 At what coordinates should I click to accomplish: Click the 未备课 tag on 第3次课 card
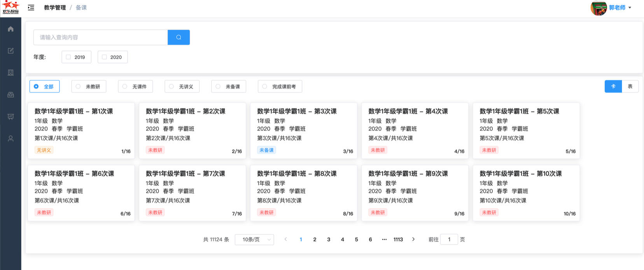pyautogui.click(x=266, y=150)
